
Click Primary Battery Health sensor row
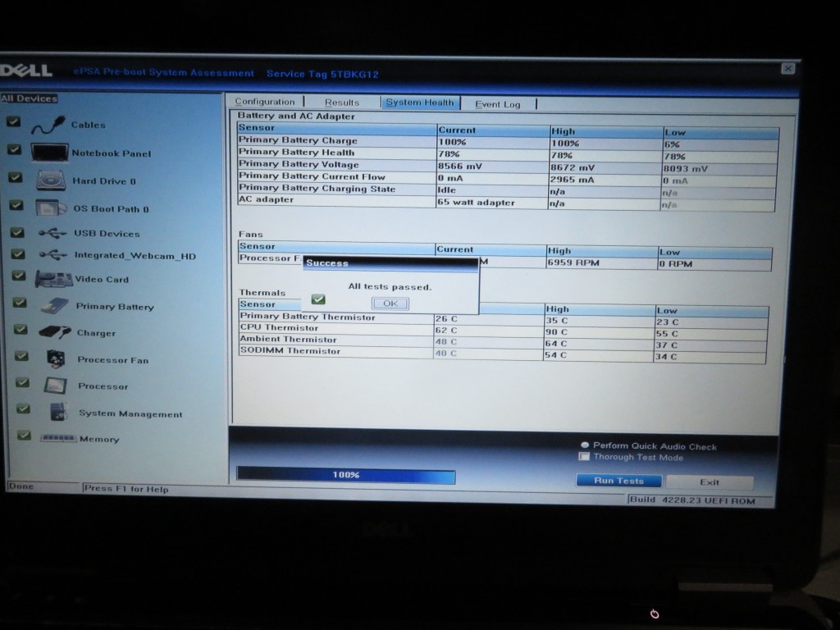[508, 154]
